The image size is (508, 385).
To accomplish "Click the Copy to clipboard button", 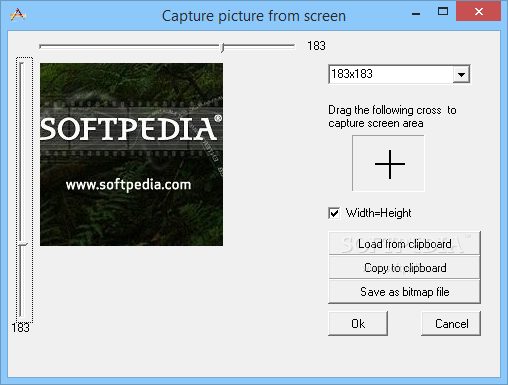I will click(x=404, y=268).
